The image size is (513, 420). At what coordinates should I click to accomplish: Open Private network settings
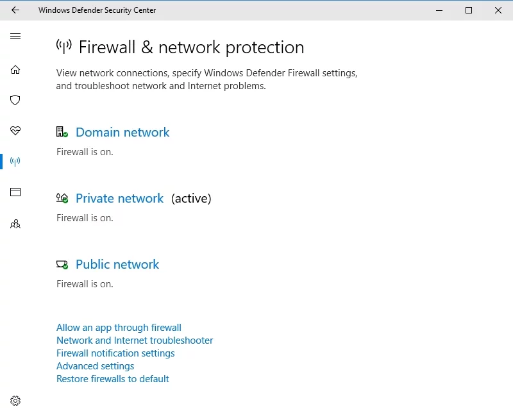(119, 198)
